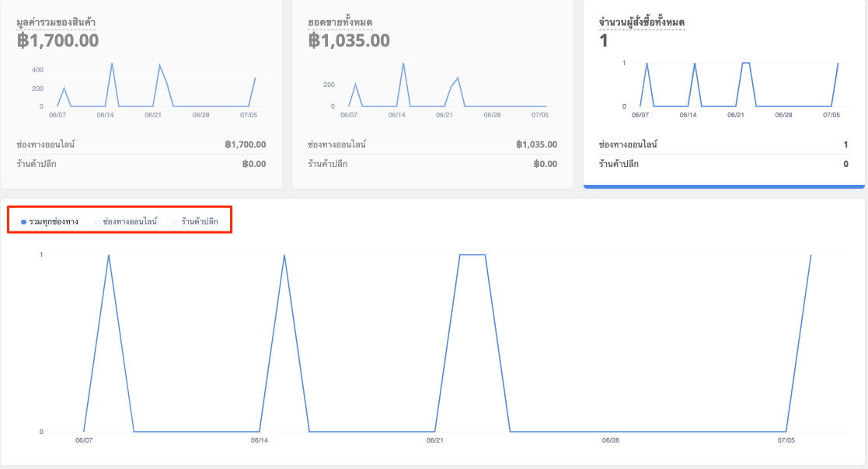The image size is (868, 469).
Task: Click the flat peak after 06/21 on the large chart
Action: (x=472, y=255)
